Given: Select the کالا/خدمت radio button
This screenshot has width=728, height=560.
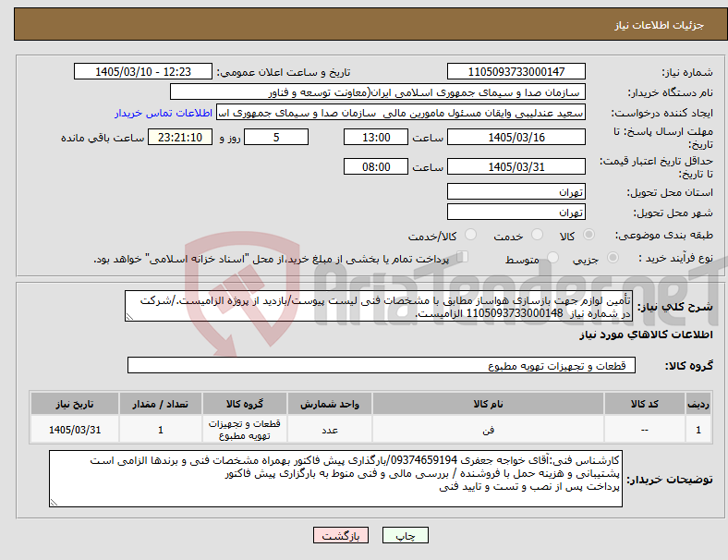Looking at the screenshot, I should (x=471, y=235).
